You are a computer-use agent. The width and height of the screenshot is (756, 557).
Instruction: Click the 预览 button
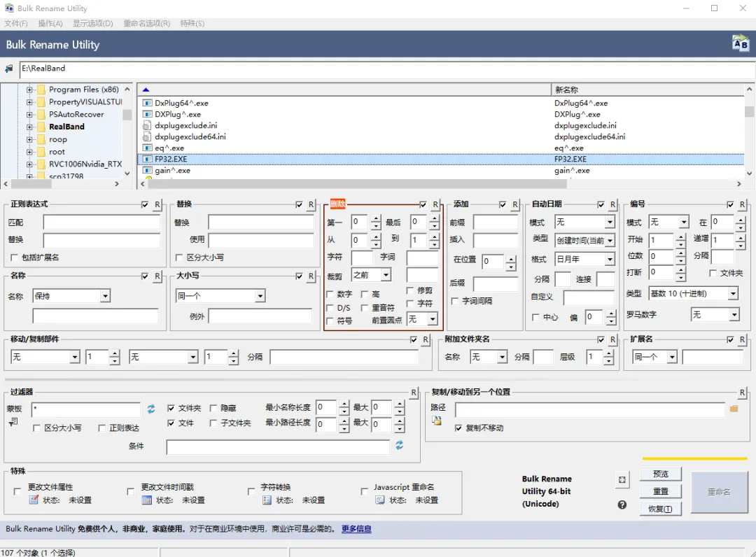point(660,474)
